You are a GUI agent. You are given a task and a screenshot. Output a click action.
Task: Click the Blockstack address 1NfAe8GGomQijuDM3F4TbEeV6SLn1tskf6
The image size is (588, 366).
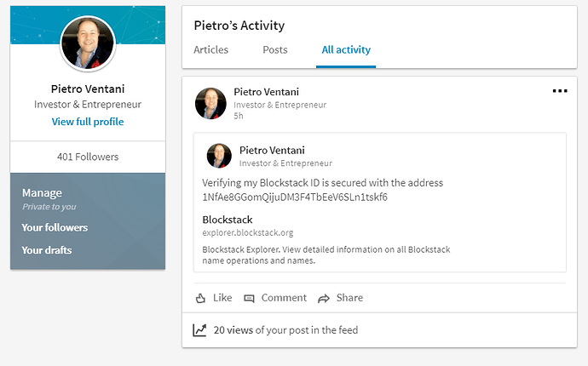(295, 197)
